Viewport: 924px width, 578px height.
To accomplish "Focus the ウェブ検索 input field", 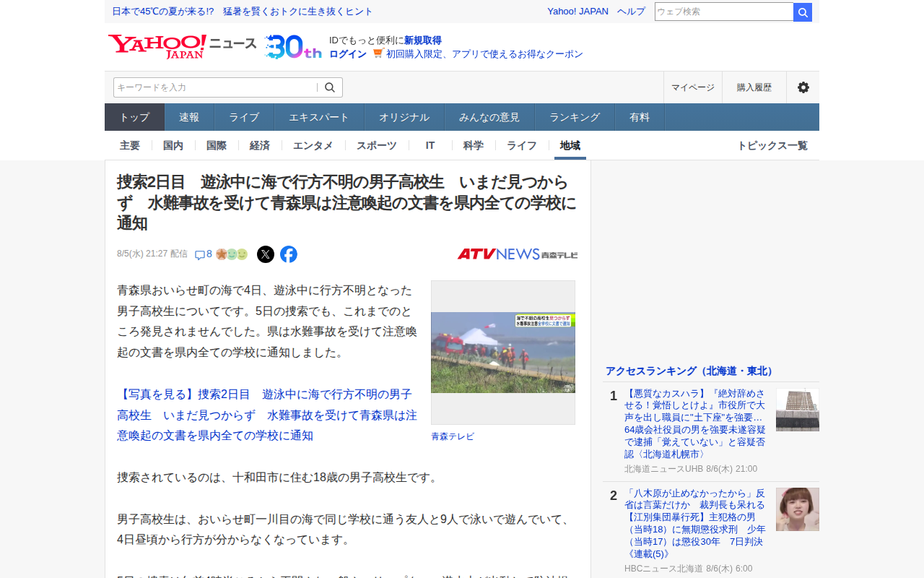I will 724,12.
